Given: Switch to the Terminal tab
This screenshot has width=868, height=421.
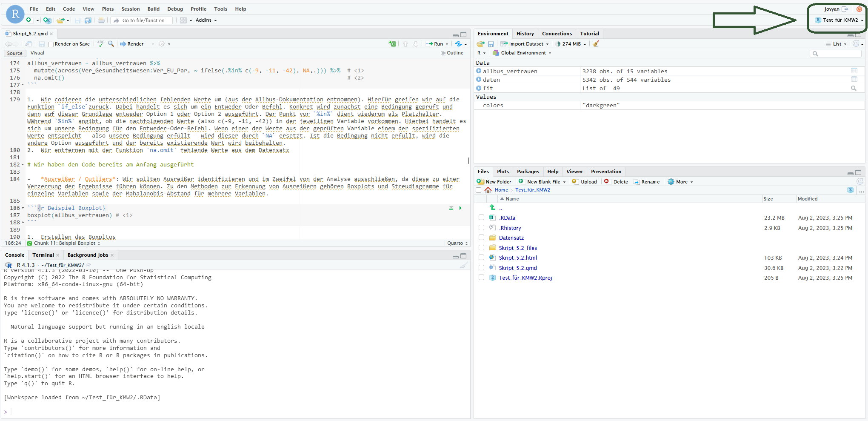Looking at the screenshot, I should 43,255.
